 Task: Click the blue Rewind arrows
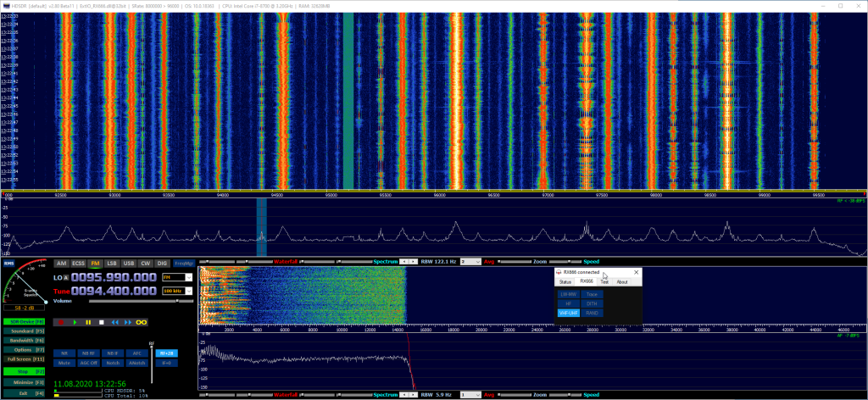[114, 322]
